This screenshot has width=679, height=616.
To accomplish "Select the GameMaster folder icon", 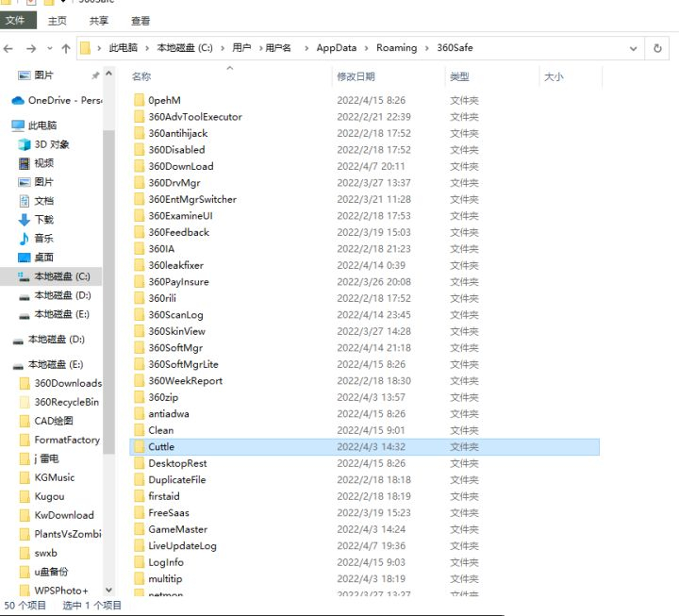I will [x=139, y=529].
